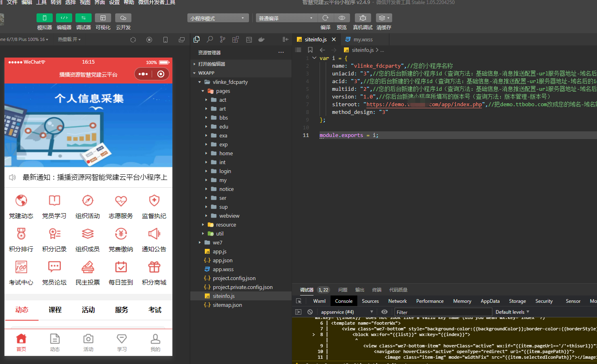Viewport: 597px width, 364px height.
Task: Open the 小程序模式 mode dropdown
Action: pyautogui.click(x=218, y=18)
